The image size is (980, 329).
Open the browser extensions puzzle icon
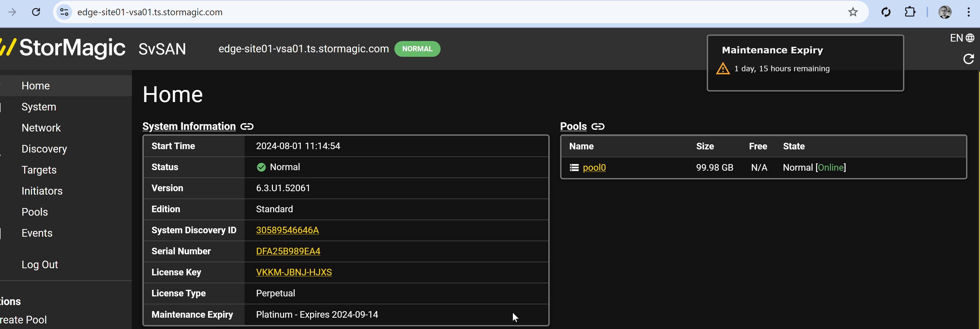pyautogui.click(x=910, y=12)
